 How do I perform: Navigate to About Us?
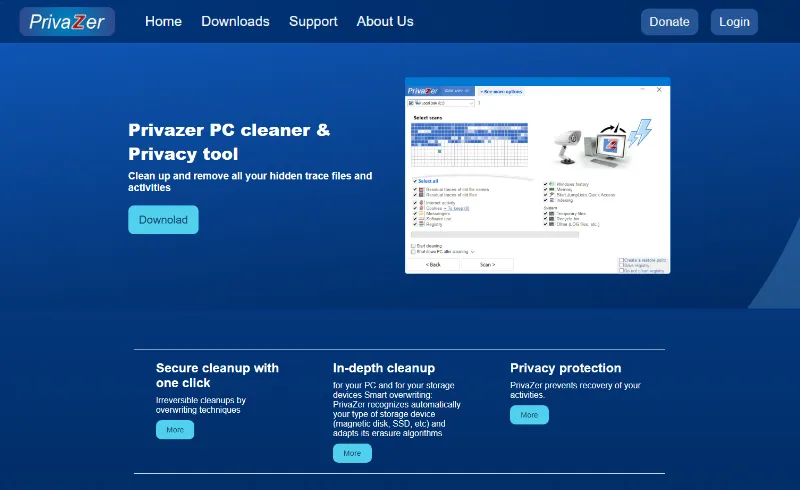(x=385, y=21)
